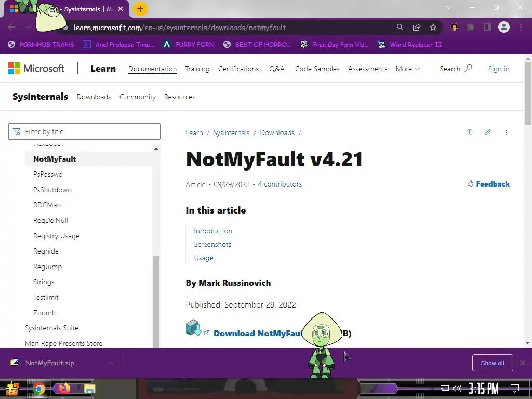Screen dimensions: 532x399
Task: Select RDCMan in the sidebar
Action: 47,205
